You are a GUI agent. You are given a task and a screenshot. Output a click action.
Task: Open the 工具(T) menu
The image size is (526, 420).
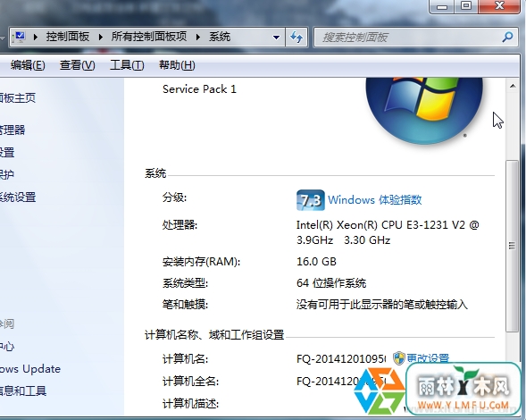tap(127, 65)
